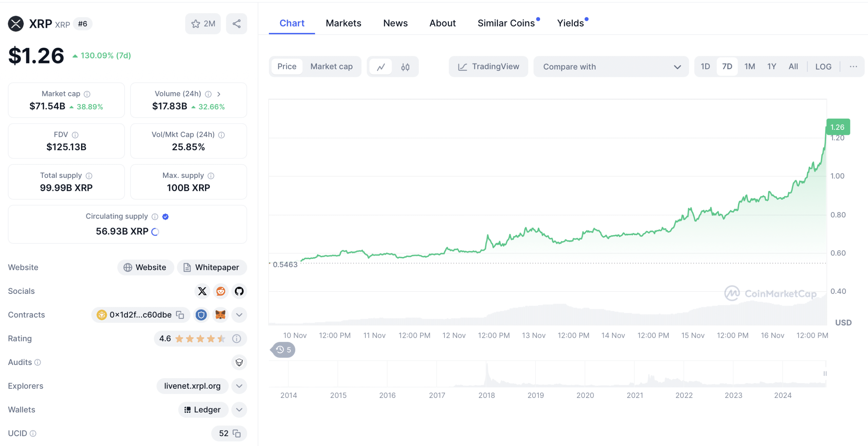This screenshot has height=446, width=868.
Task: Click the All time range slider on chart
Action: 792,66
